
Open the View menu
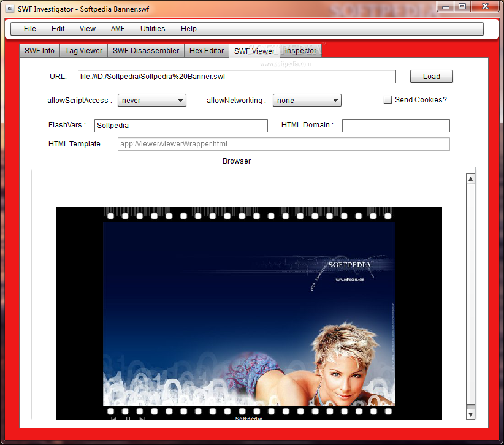click(x=88, y=29)
